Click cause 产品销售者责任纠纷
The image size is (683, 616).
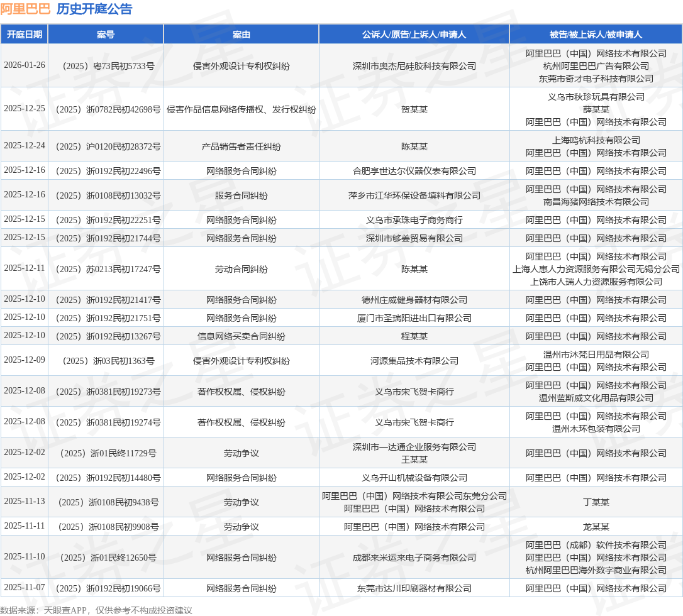tap(241, 146)
